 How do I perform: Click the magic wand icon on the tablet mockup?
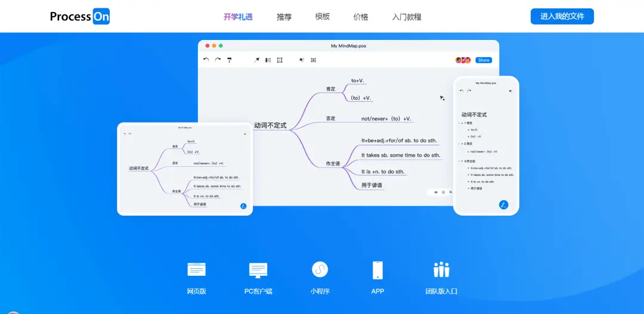coord(245,134)
